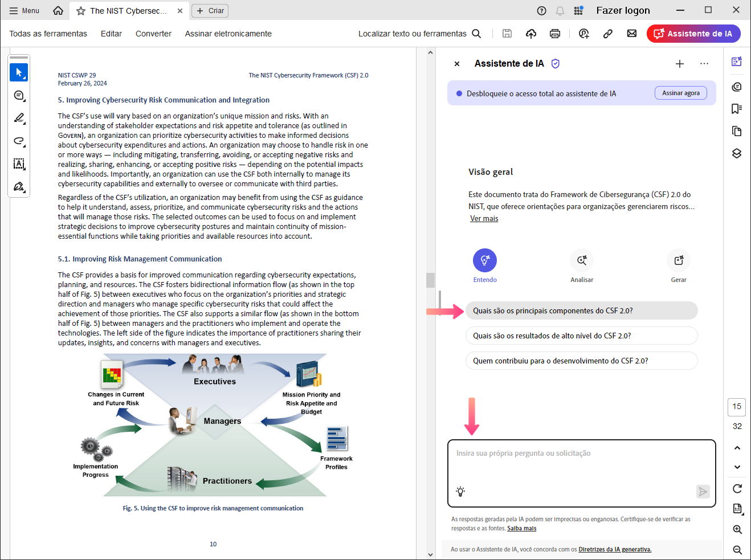This screenshot has width=751, height=560.
Task: Click the share with others icon
Action: 584,34
